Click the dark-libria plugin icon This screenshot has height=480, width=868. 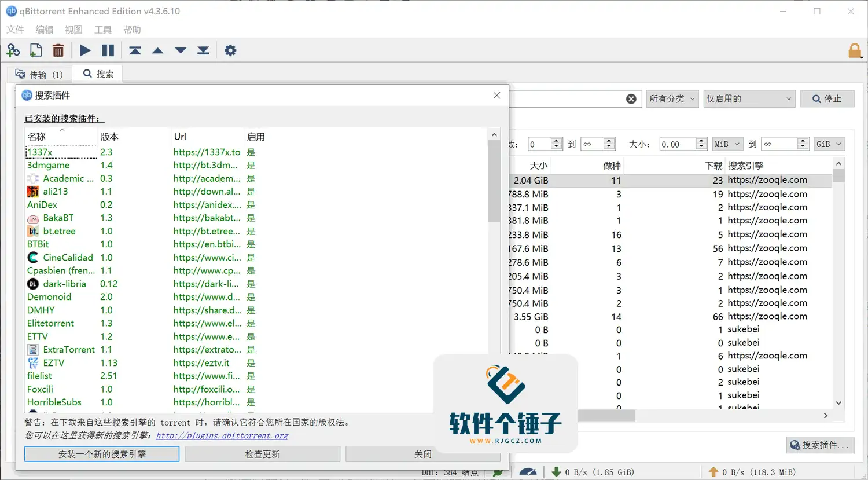pos(33,284)
